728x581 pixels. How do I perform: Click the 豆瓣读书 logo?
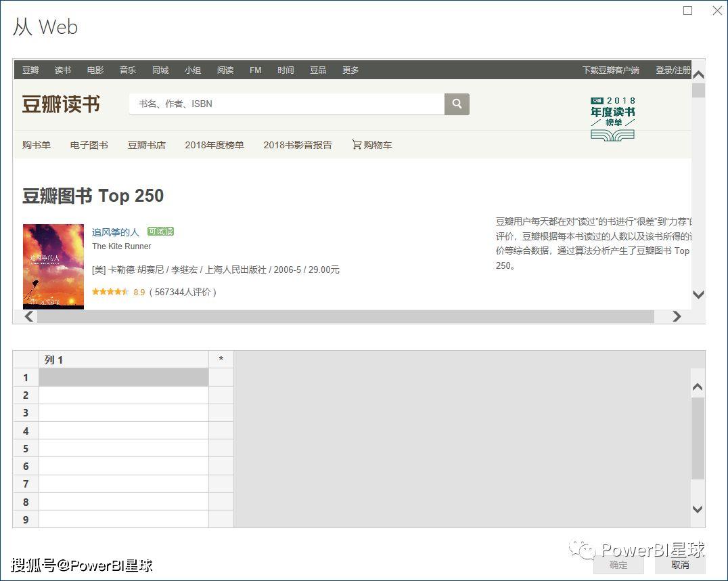[61, 104]
